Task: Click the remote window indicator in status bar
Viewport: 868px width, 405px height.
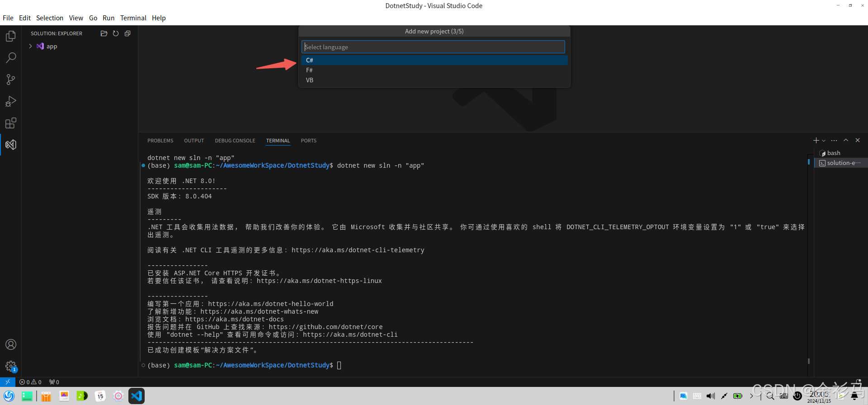Action: point(8,382)
